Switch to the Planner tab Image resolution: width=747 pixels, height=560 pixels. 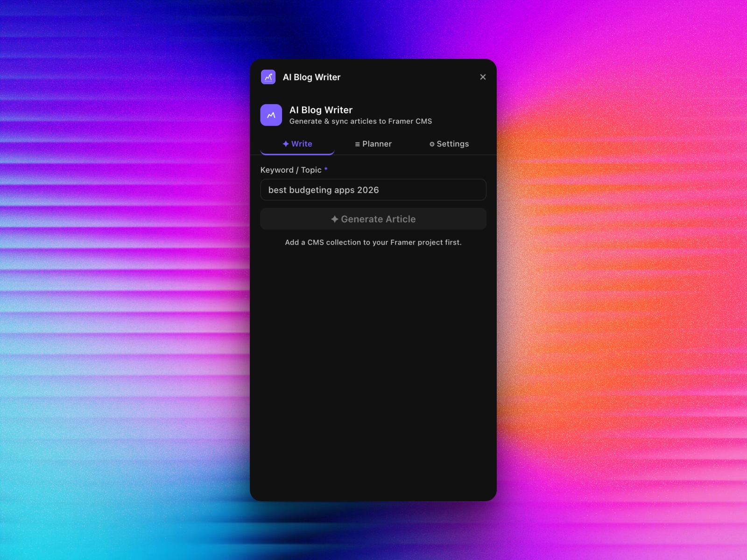(x=373, y=144)
